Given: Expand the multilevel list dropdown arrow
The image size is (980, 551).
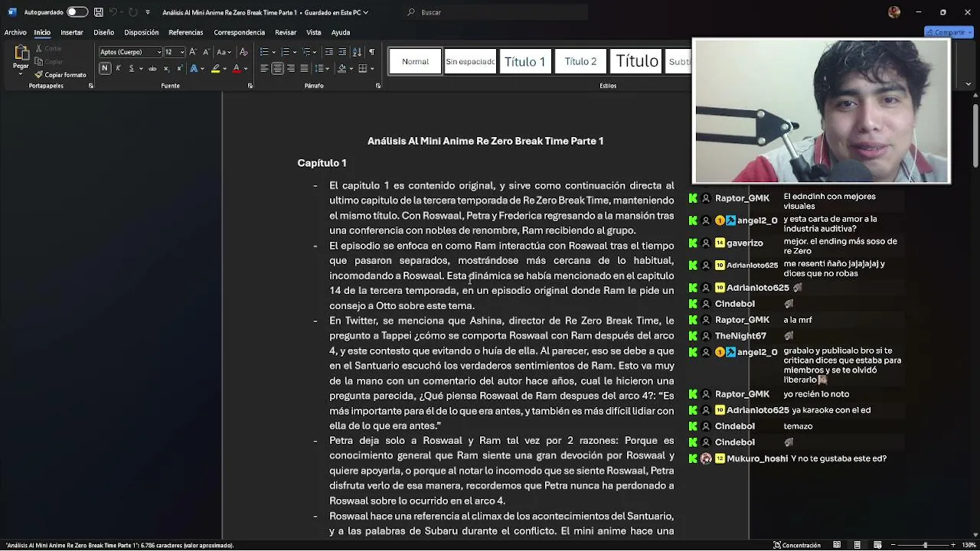Looking at the screenshot, I should tap(315, 52).
